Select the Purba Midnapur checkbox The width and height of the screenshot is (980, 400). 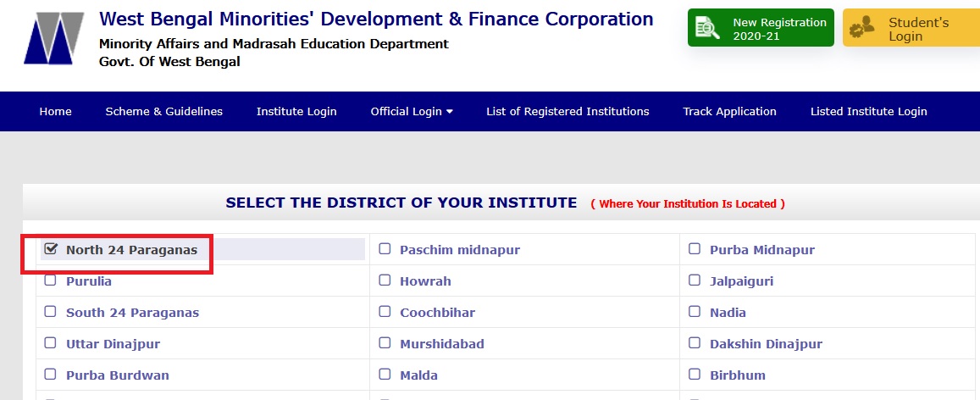point(695,249)
